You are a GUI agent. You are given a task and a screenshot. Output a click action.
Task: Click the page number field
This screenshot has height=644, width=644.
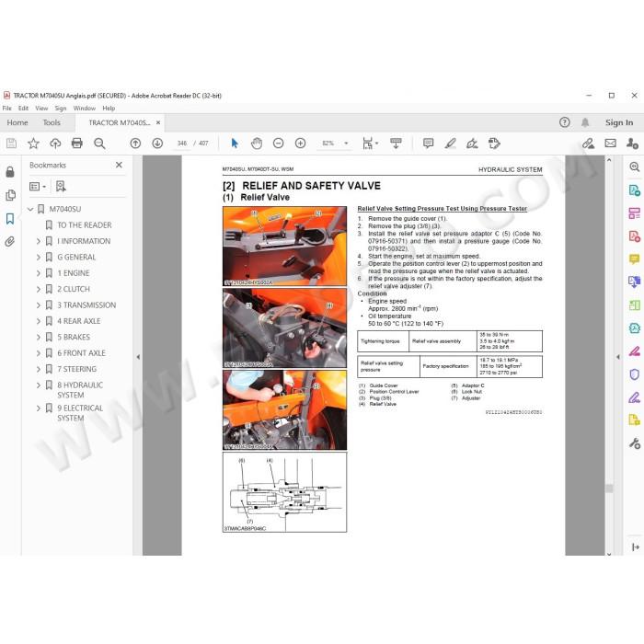[182, 144]
